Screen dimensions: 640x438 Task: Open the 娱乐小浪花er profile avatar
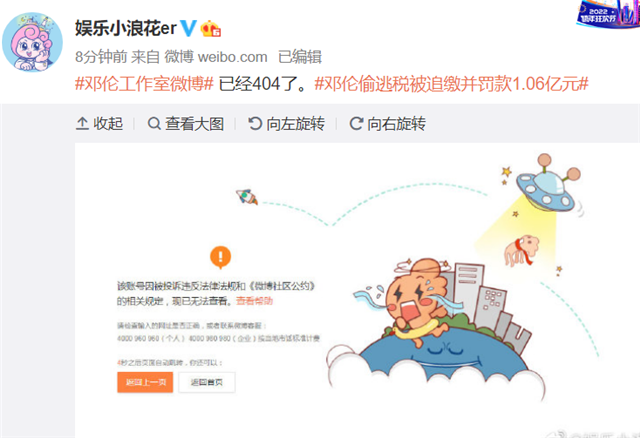click(x=32, y=42)
